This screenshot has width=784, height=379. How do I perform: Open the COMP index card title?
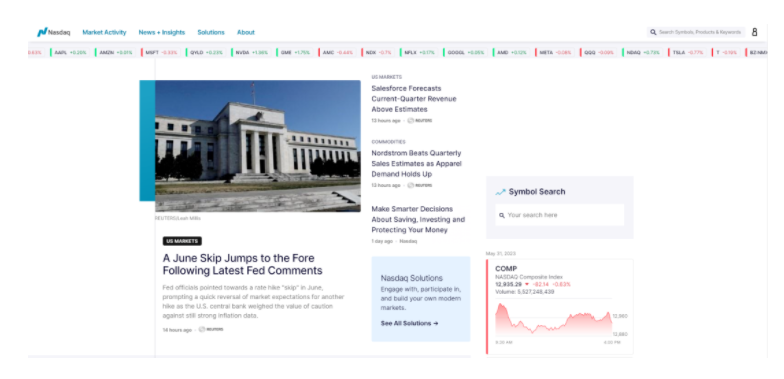[x=506, y=268]
